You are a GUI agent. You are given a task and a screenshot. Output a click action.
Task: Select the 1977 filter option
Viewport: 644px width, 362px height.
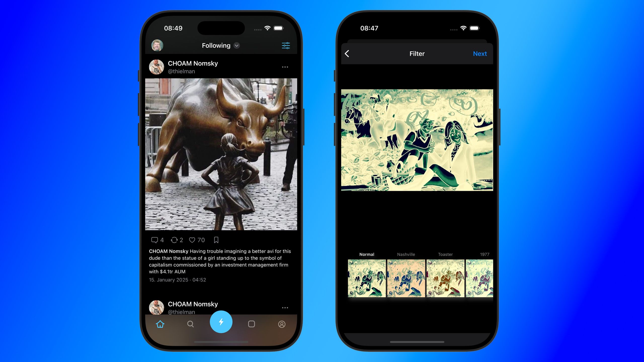(482, 278)
